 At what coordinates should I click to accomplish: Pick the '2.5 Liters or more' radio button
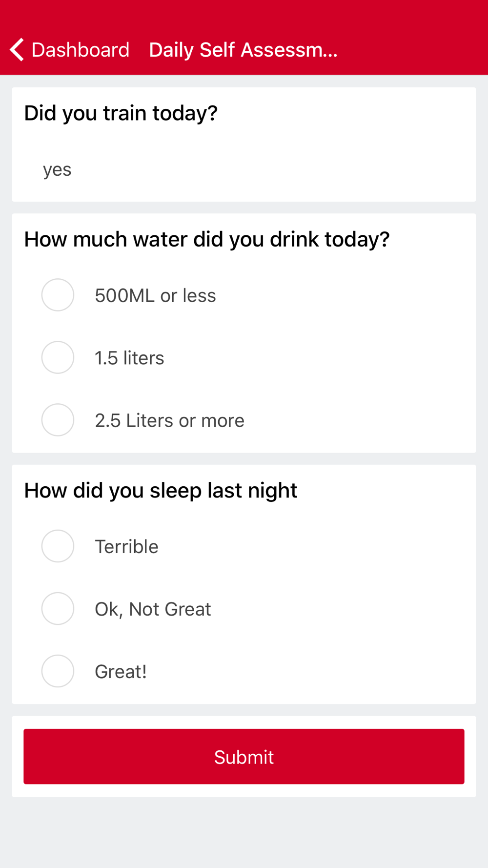point(58,420)
